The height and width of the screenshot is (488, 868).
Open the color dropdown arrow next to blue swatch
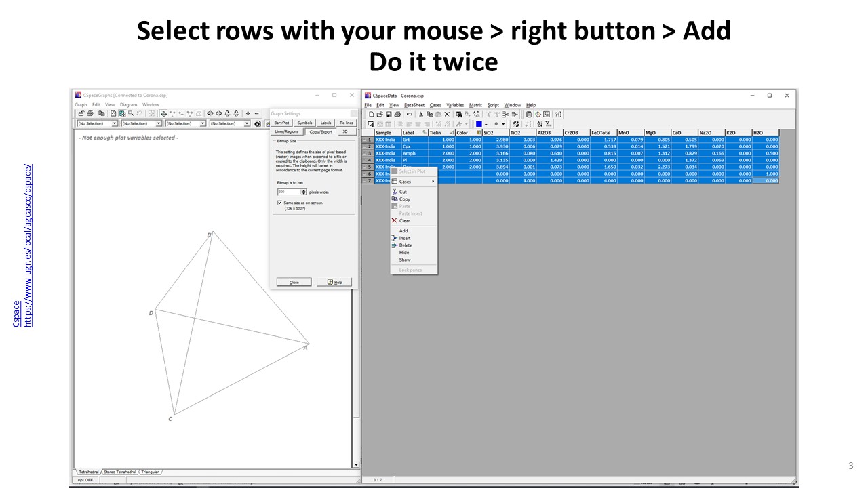point(486,124)
